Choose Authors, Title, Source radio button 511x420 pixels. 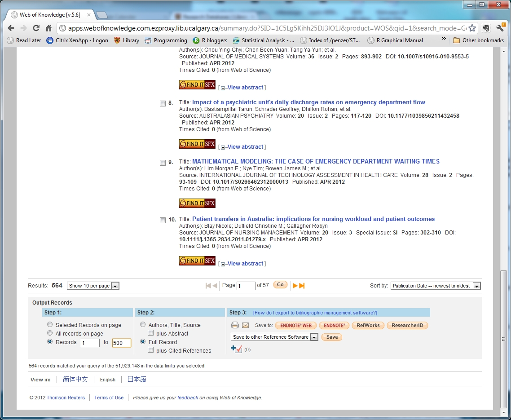143,325
